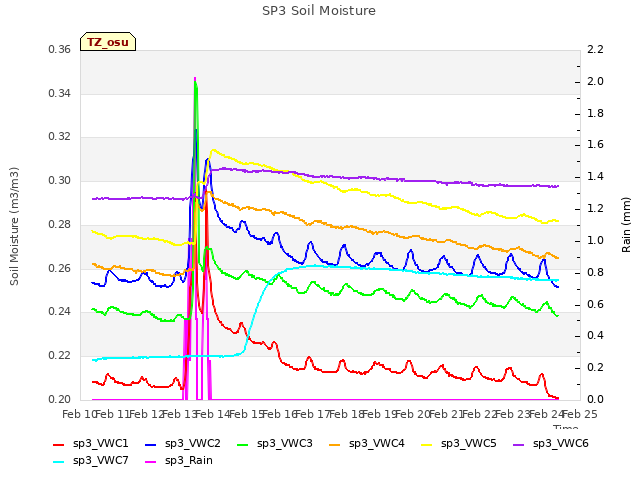
Task: Click the 1.8 rain axis tick label
Action: pyautogui.click(x=596, y=113)
